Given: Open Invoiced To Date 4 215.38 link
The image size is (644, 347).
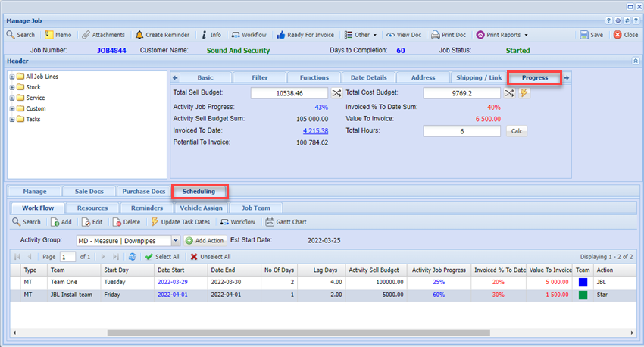Looking at the screenshot, I should (315, 131).
